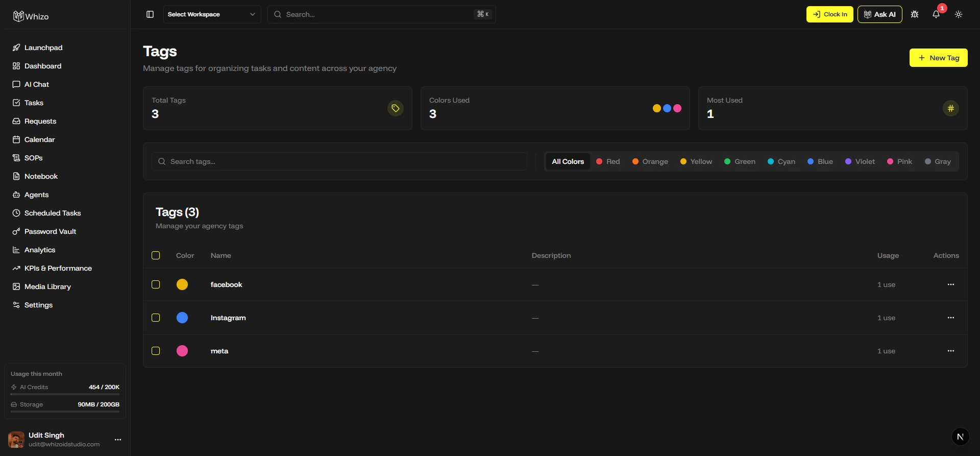Switch theme with sun icon
980x456 pixels.
(959, 14)
